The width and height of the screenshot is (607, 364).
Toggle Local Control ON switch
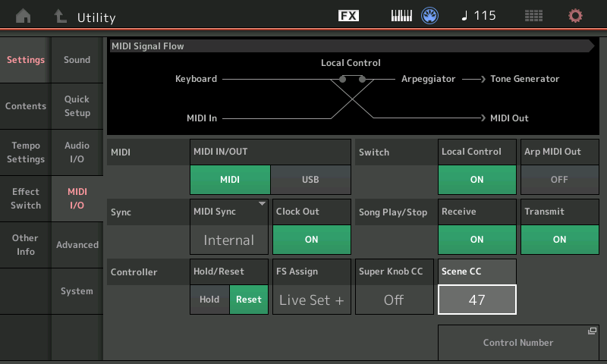point(476,180)
